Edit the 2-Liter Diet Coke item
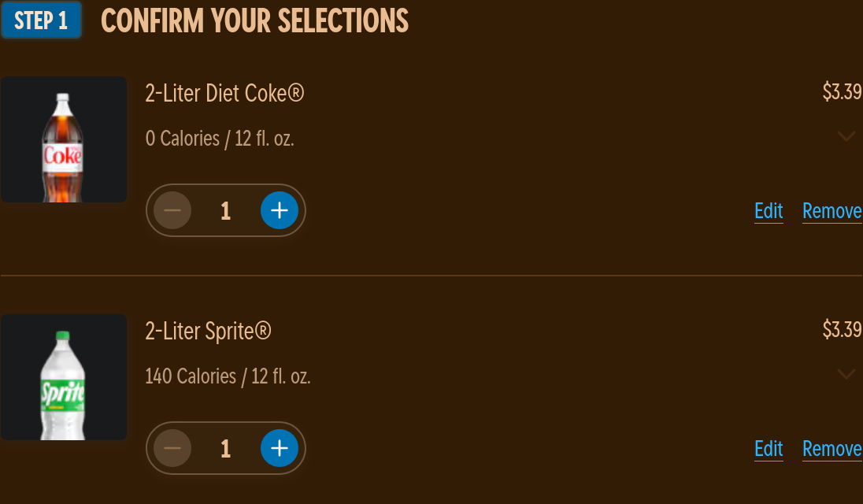 [x=769, y=211]
